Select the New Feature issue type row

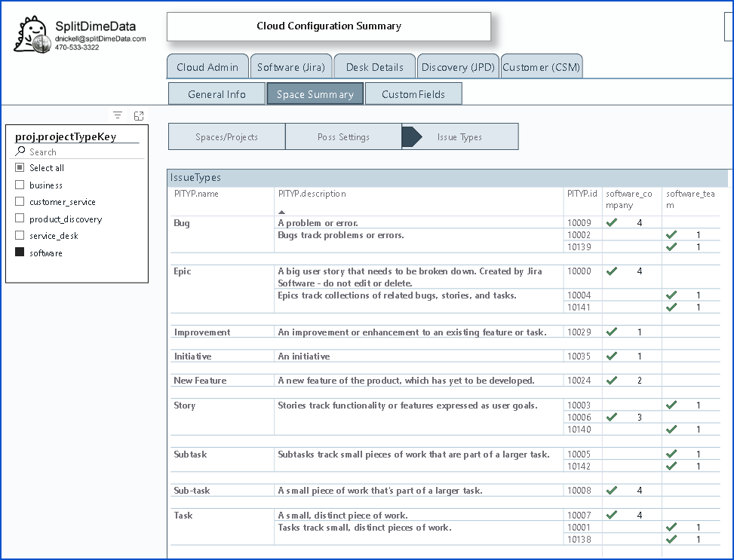[x=200, y=381]
